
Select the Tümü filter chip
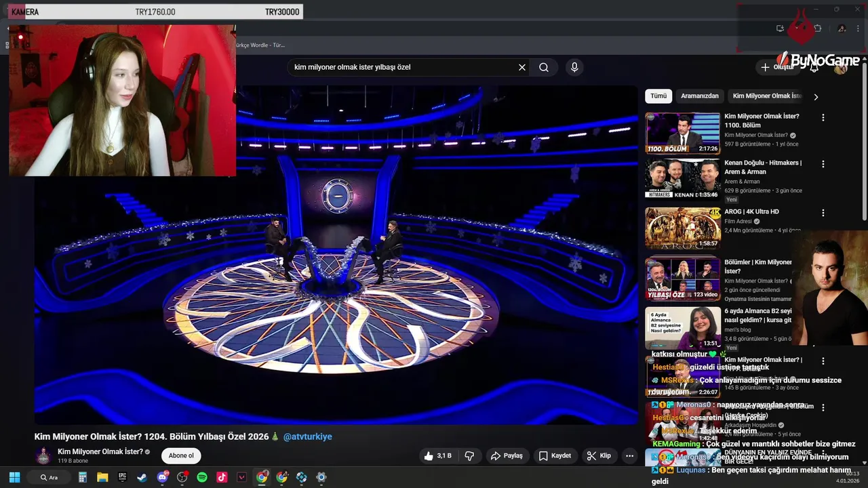coord(658,96)
